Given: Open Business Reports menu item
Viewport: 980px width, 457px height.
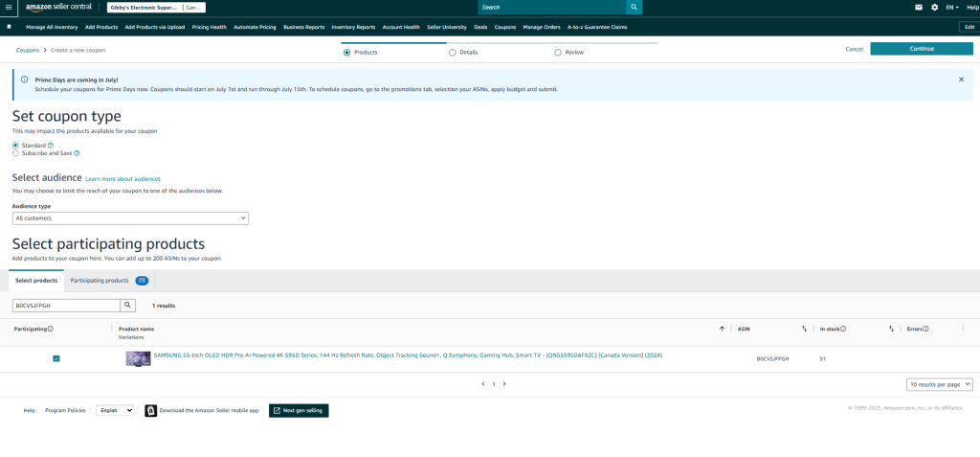Looking at the screenshot, I should click(303, 27).
